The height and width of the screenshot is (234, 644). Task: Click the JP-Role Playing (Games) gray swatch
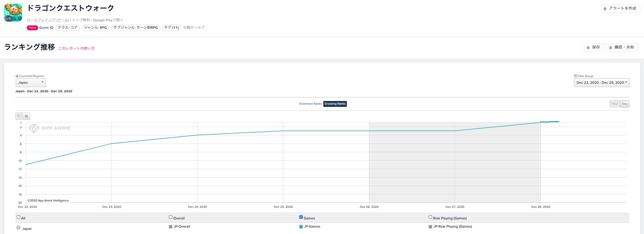[430, 227]
